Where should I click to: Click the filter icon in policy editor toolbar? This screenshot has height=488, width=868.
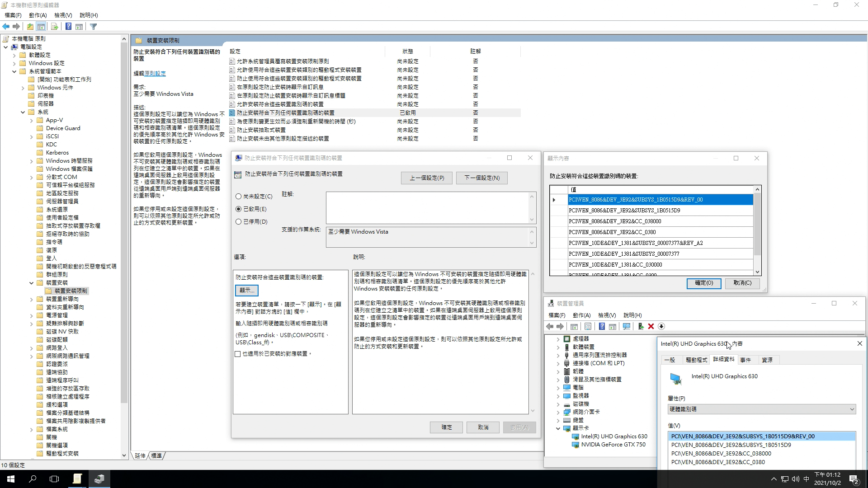click(94, 27)
